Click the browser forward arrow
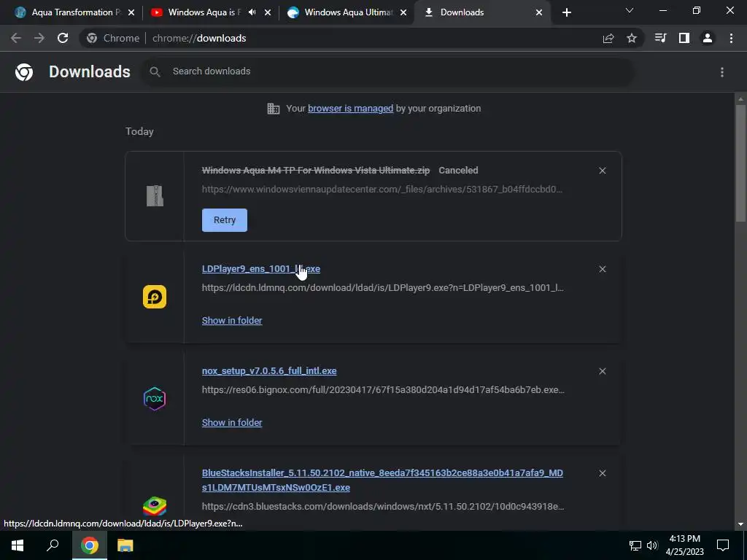This screenshot has height=560, width=747. click(39, 38)
